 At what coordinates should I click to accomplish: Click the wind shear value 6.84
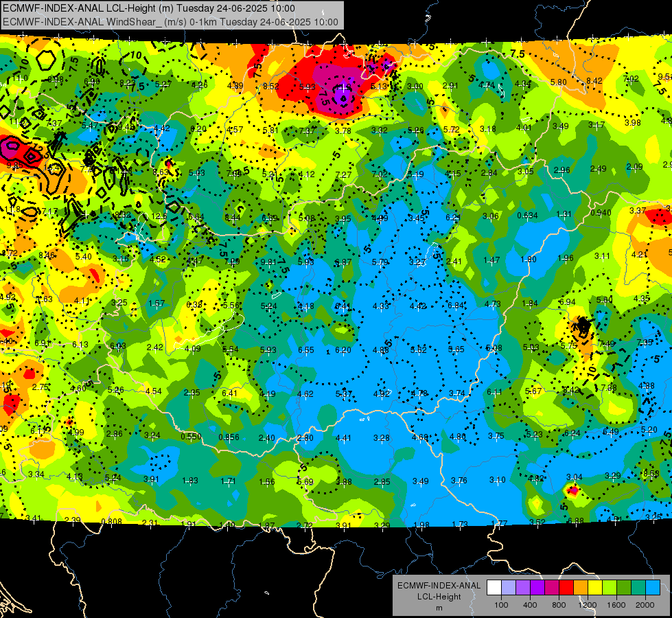(456, 306)
